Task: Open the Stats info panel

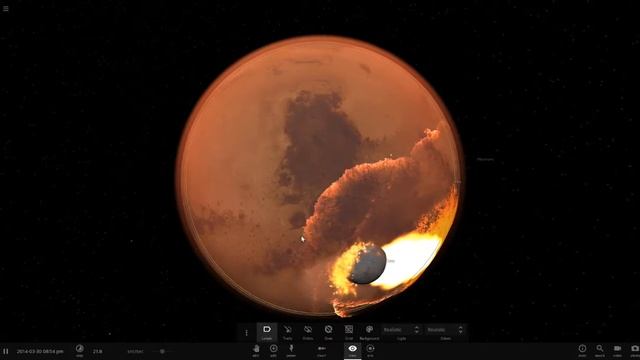Action: click(582, 350)
